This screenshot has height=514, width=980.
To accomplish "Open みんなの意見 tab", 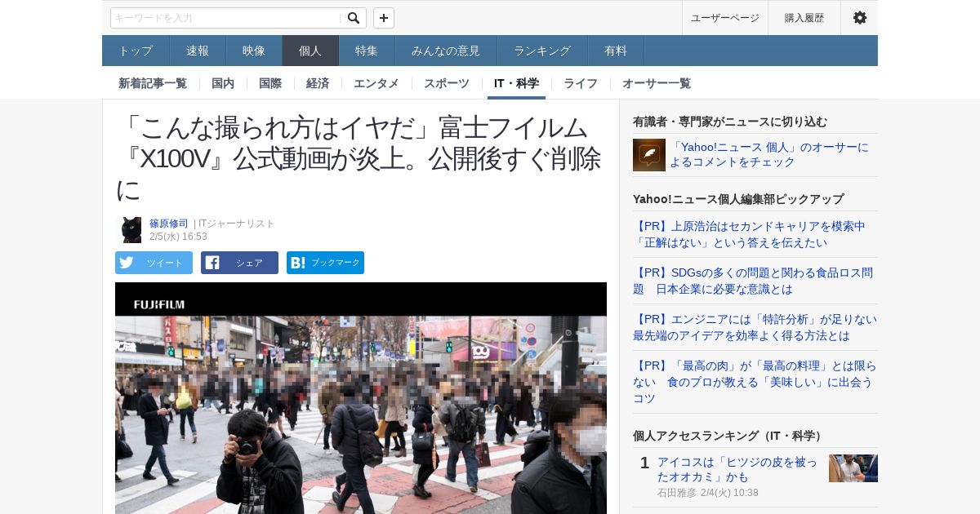I will [x=446, y=51].
